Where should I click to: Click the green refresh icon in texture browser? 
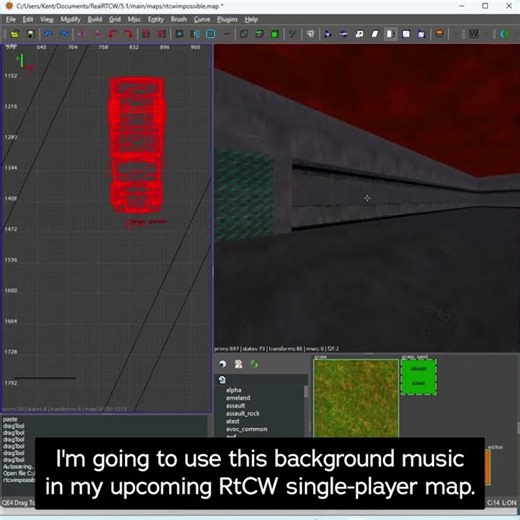254,364
